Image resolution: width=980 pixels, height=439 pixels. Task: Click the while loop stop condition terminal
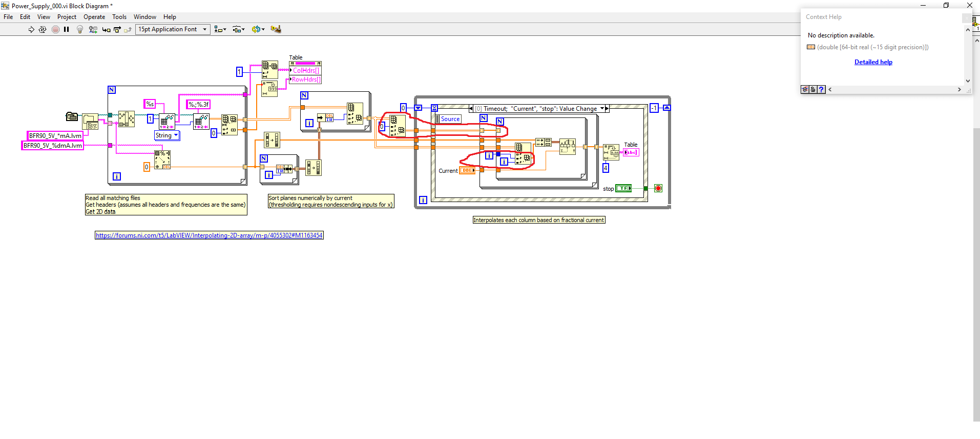658,188
